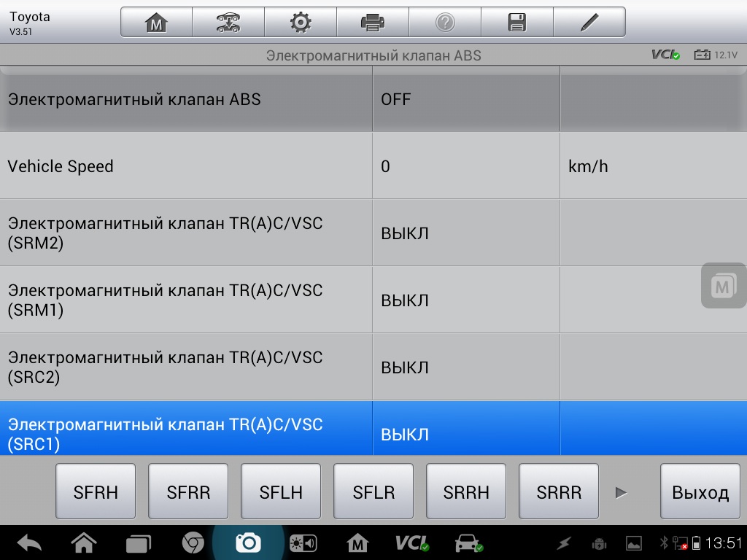Open the vehicle swap menu icon
The width and height of the screenshot is (747, 560).
pos(228,23)
